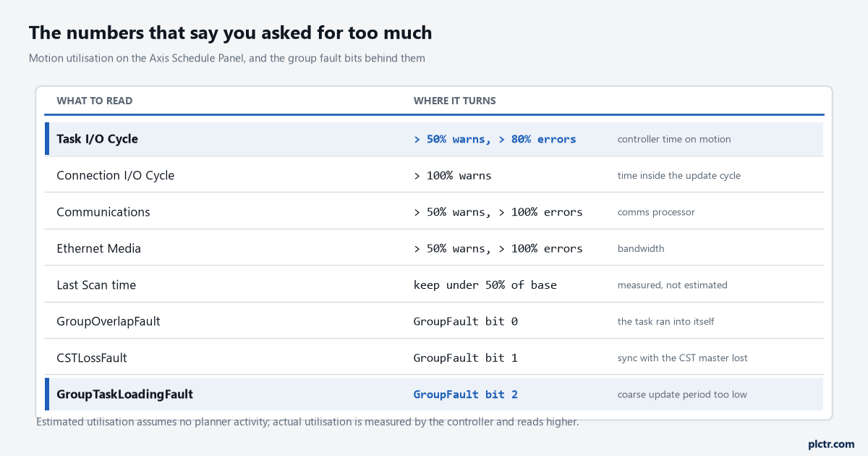The image size is (868, 456).
Task: Click the footnote about estimated utilisation
Action: coord(307,422)
